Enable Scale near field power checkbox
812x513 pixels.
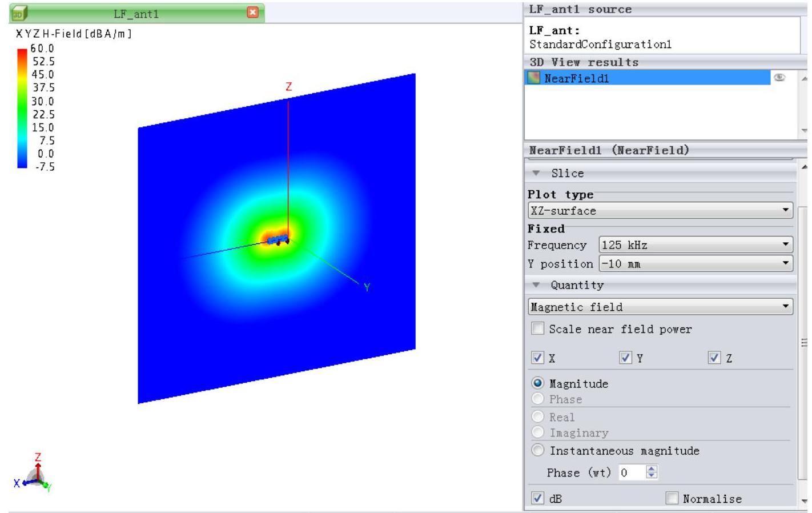click(537, 328)
